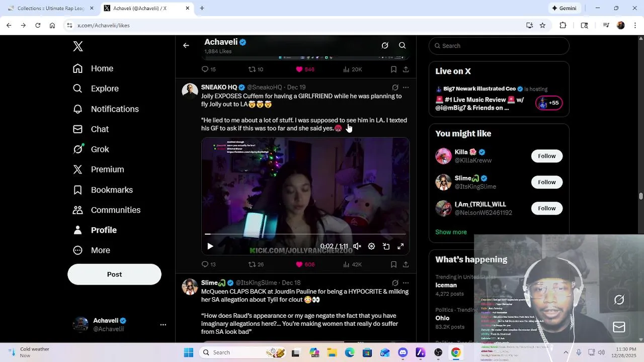Mute the video volume
This screenshot has width=644, height=362.
(x=357, y=246)
